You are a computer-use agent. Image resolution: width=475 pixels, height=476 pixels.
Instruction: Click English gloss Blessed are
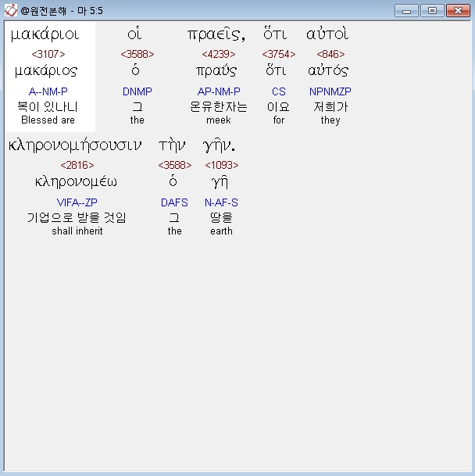pyautogui.click(x=48, y=120)
